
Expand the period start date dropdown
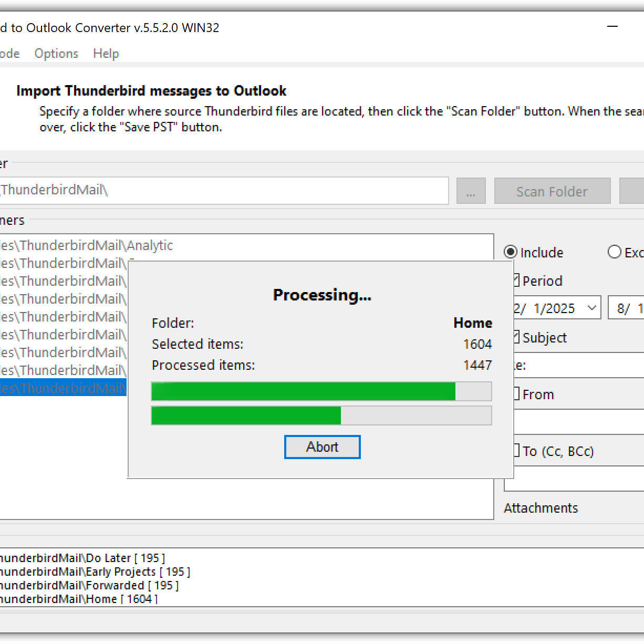point(591,308)
